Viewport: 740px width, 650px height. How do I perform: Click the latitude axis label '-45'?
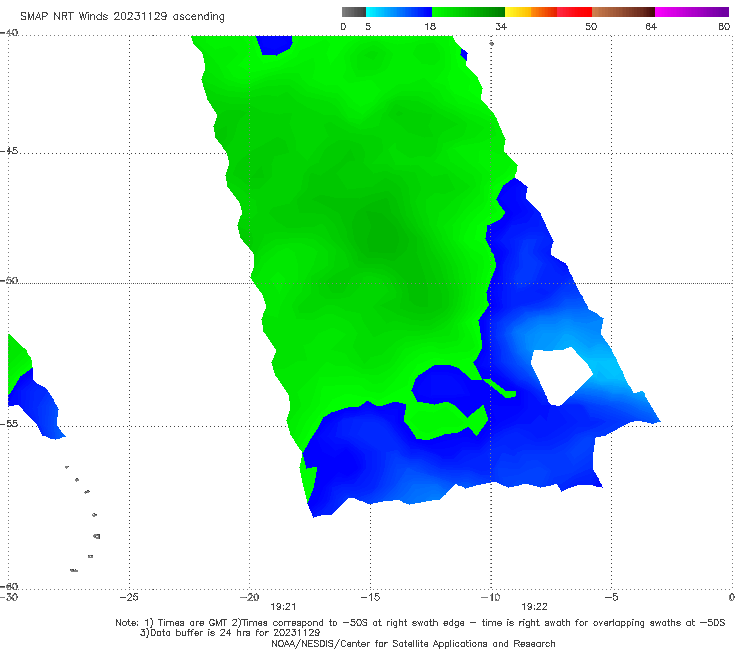pyautogui.click(x=9, y=151)
